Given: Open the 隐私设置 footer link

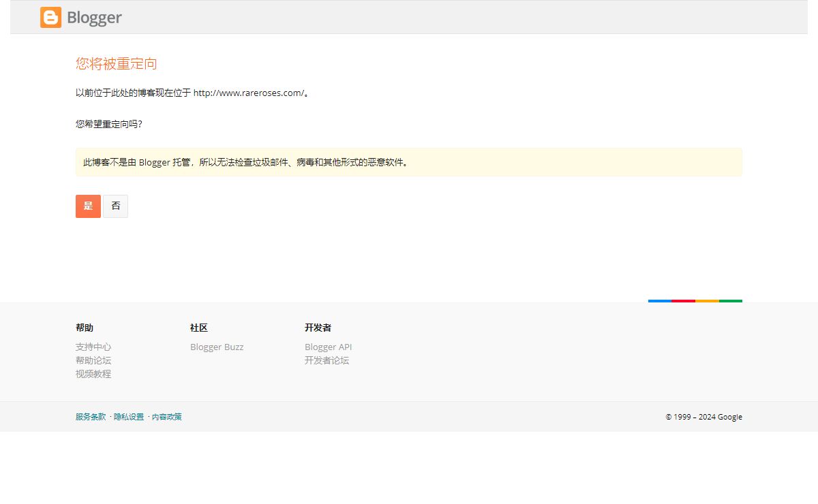Looking at the screenshot, I should point(129,417).
